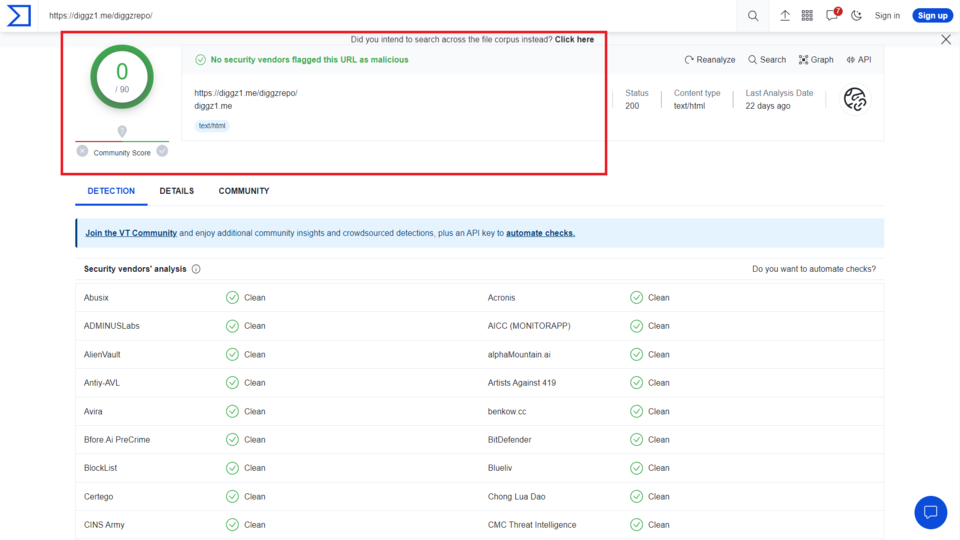Image resolution: width=960 pixels, height=540 pixels.
Task: Click Do you want to automate checks?
Action: [814, 269]
